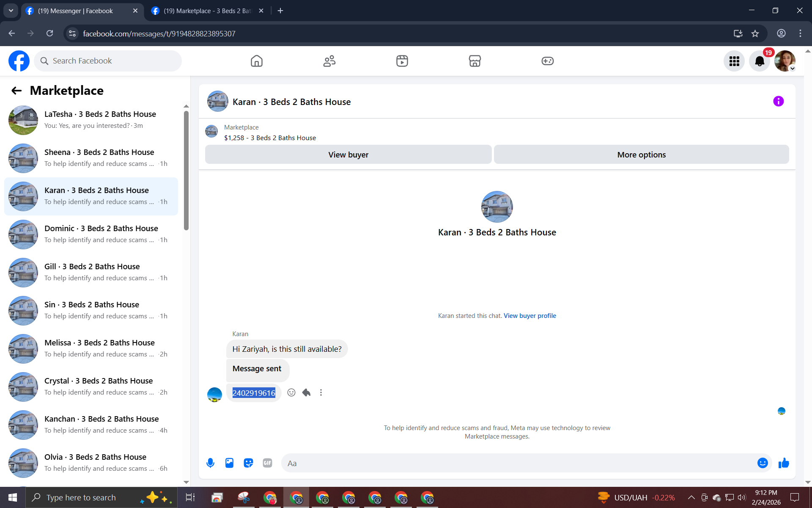Open emoji picker in message box

coord(762,463)
